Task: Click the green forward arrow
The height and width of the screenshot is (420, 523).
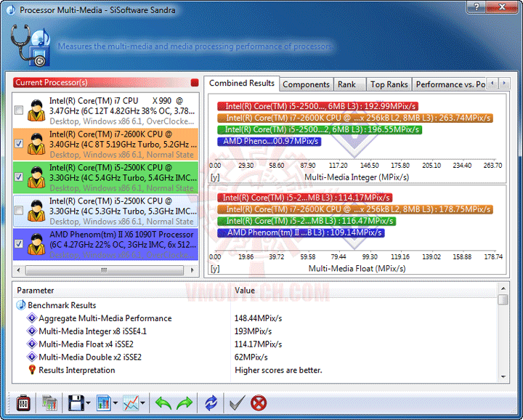Action: (x=185, y=403)
